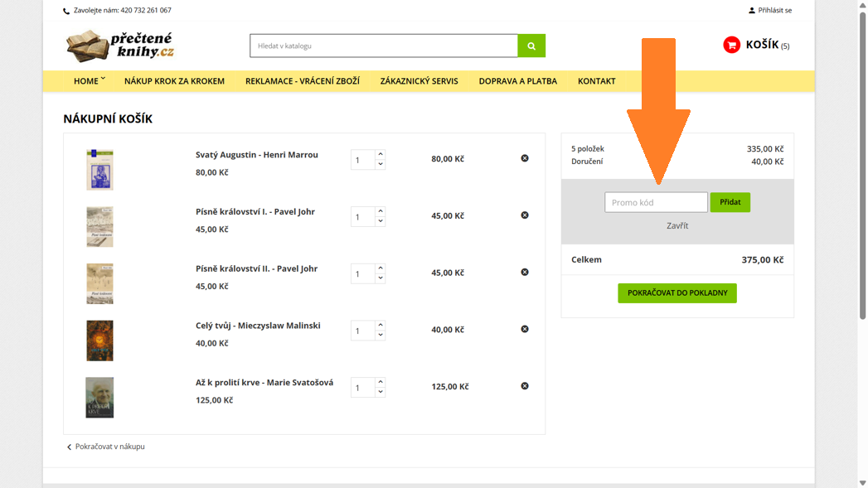Remove Svatý Augustin from the cart
The height and width of the screenshot is (488, 868).
pyautogui.click(x=525, y=158)
